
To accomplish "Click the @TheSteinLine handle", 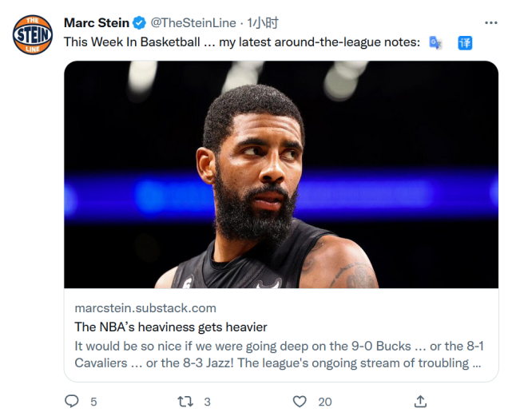I will 195,23.
